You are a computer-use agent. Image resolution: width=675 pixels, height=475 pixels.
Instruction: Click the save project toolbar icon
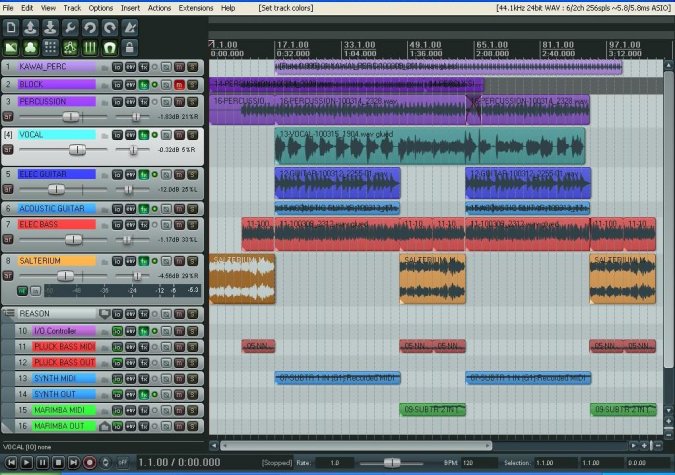(x=50, y=28)
